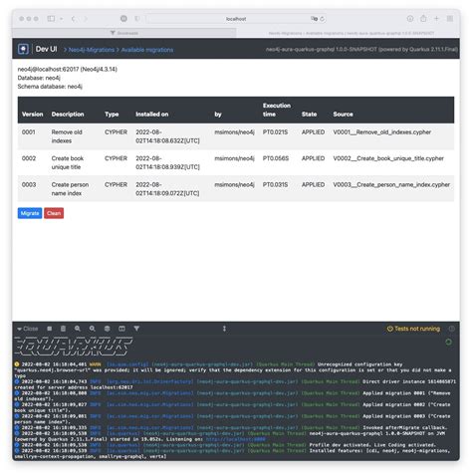Collapse log panel with Close arrow
This screenshot has height=476, width=472.
(28, 329)
